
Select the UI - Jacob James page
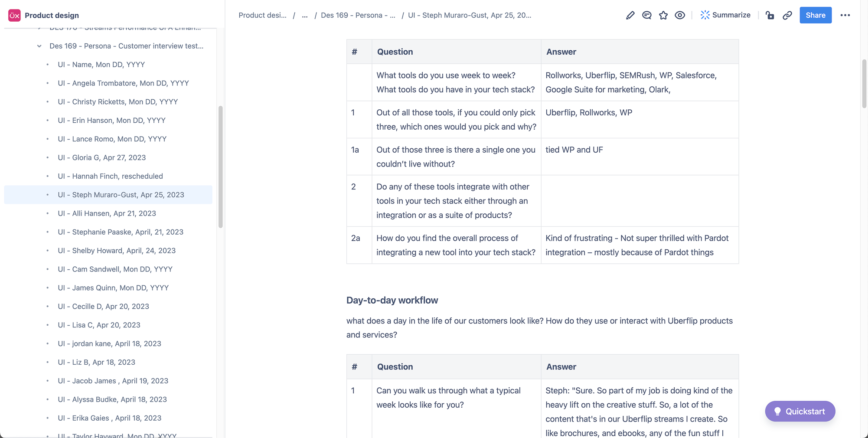point(113,381)
